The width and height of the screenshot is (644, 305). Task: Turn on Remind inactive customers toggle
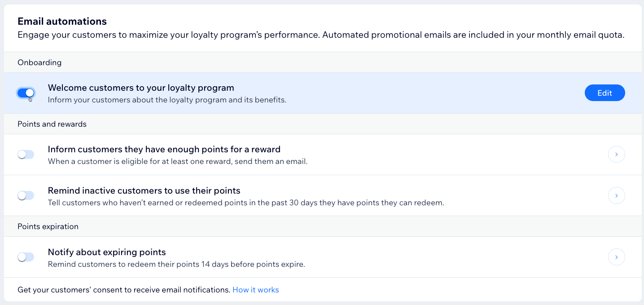[x=26, y=195]
